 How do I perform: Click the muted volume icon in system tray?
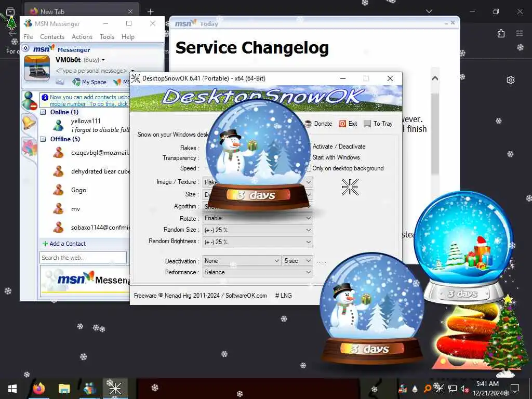click(464, 389)
